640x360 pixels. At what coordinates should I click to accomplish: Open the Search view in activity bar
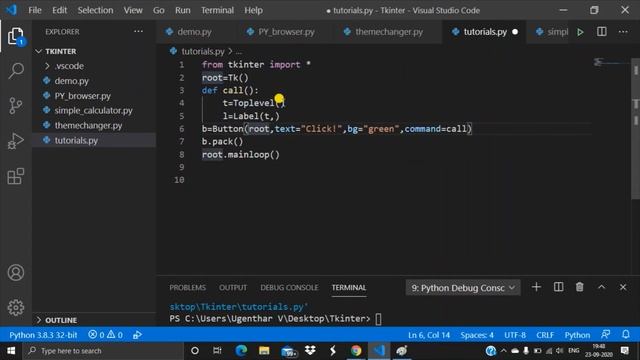[16, 71]
